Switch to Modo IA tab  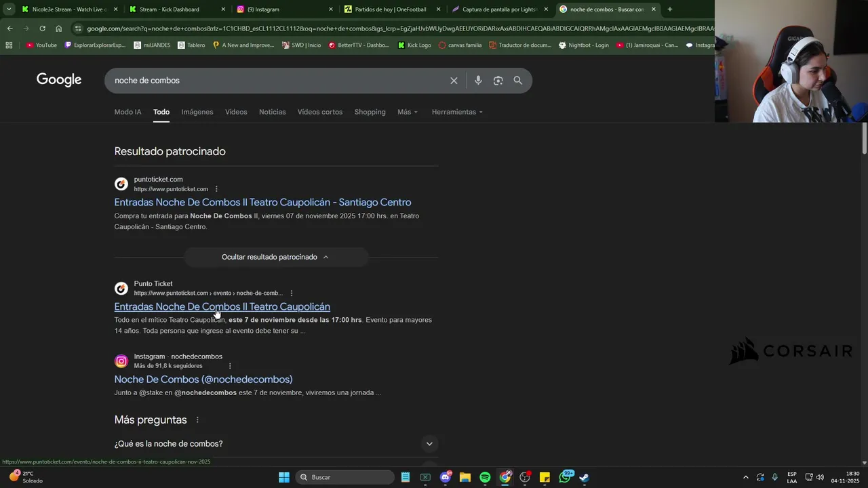(x=127, y=112)
